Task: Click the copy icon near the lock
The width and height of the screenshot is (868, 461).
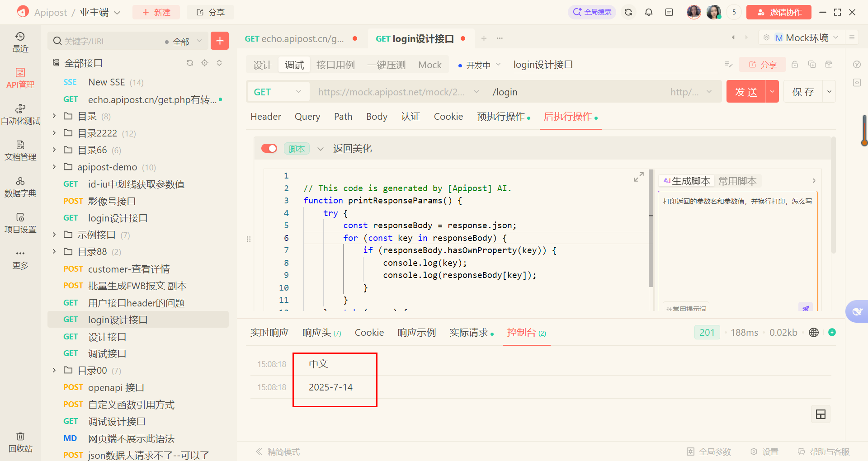Action: 812,65
